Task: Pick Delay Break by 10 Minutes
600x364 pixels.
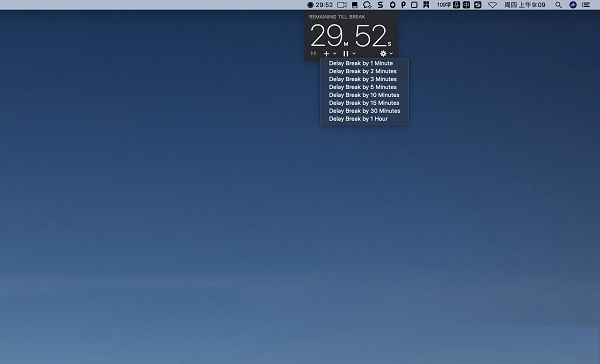Action: coord(364,95)
